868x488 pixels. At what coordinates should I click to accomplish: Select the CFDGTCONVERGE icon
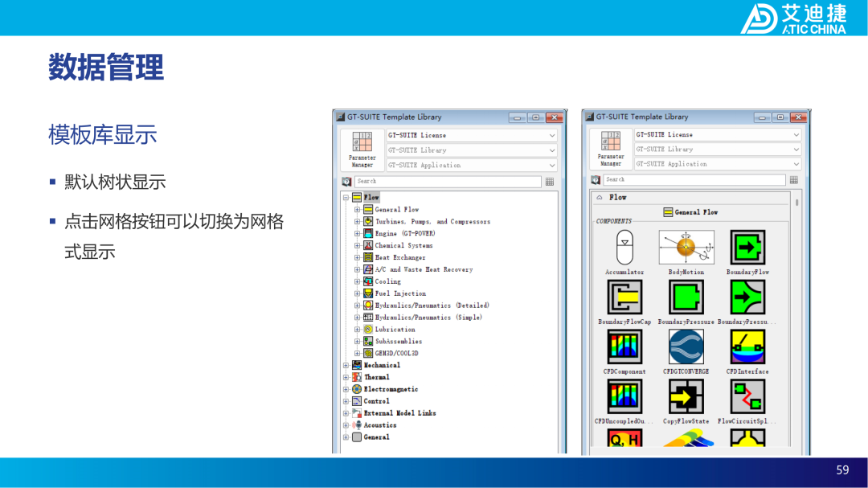[686, 347]
